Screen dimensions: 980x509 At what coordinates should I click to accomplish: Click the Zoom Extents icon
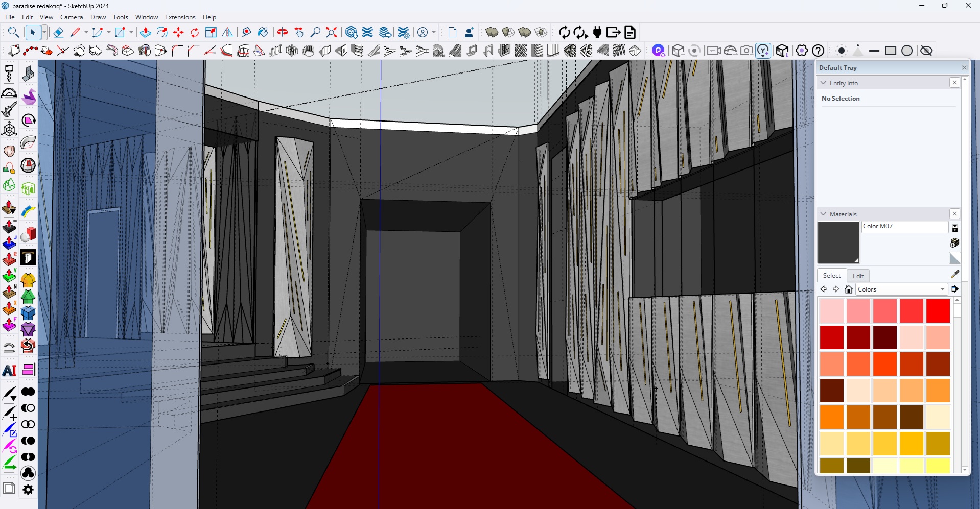332,33
